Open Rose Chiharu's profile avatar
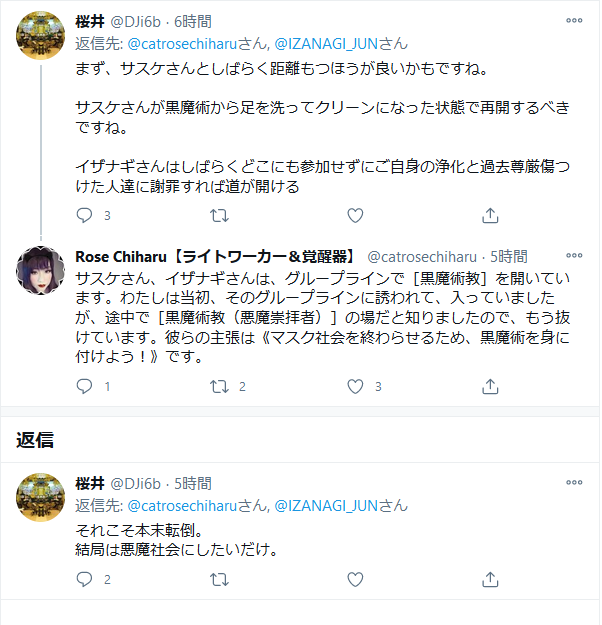This screenshot has width=602, height=625. (x=42, y=269)
